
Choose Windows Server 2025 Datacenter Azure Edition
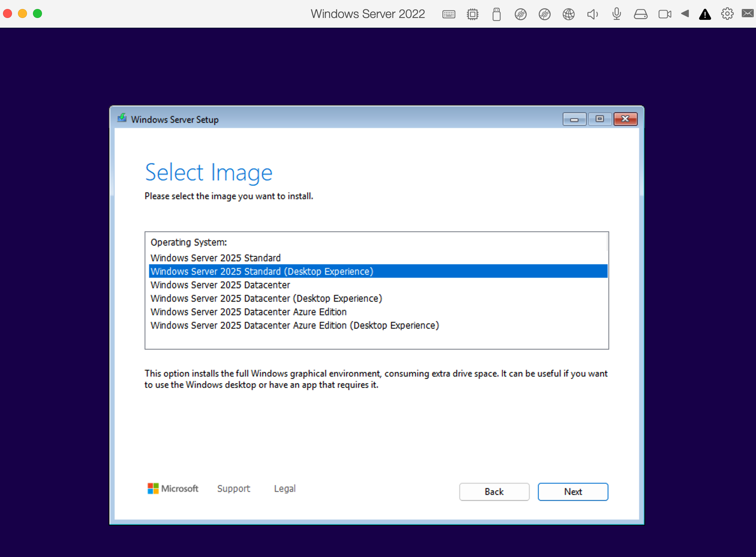(248, 312)
